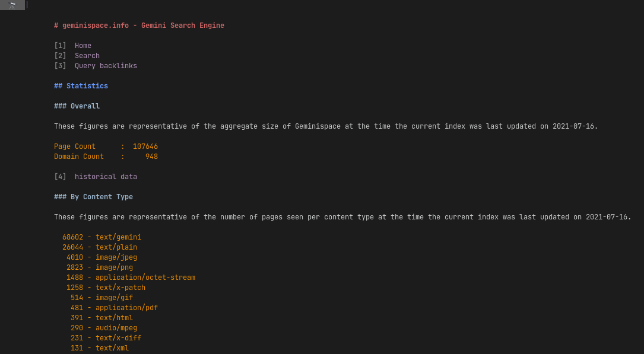Open the Search link
The image size is (644, 354).
(87, 56)
